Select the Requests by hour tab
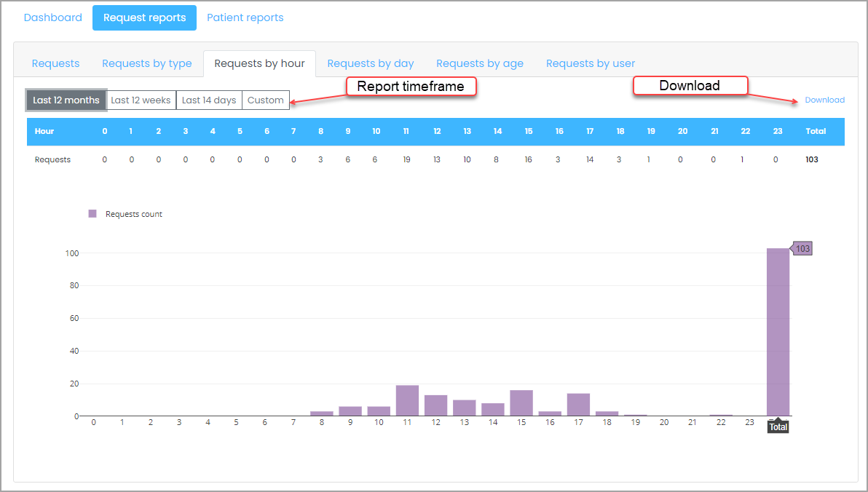Screen dimensions: 868x492 260,63
